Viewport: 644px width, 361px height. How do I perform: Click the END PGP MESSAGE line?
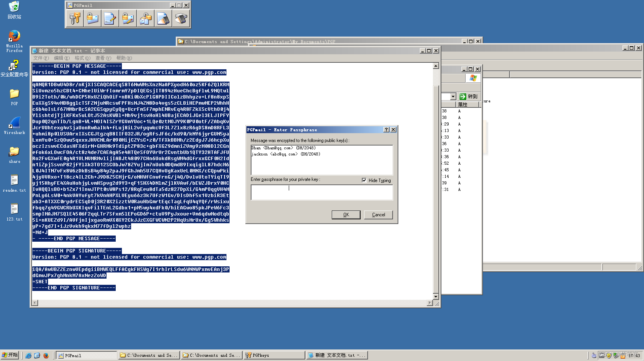[x=74, y=239]
